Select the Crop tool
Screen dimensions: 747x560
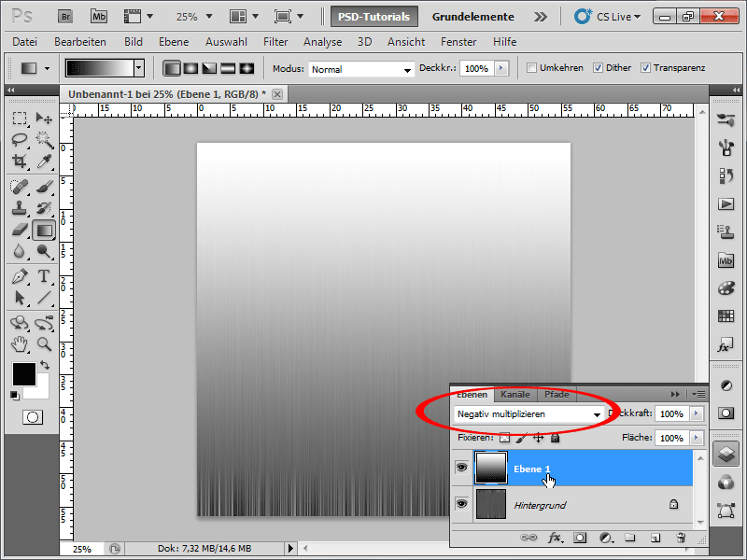[x=20, y=161]
